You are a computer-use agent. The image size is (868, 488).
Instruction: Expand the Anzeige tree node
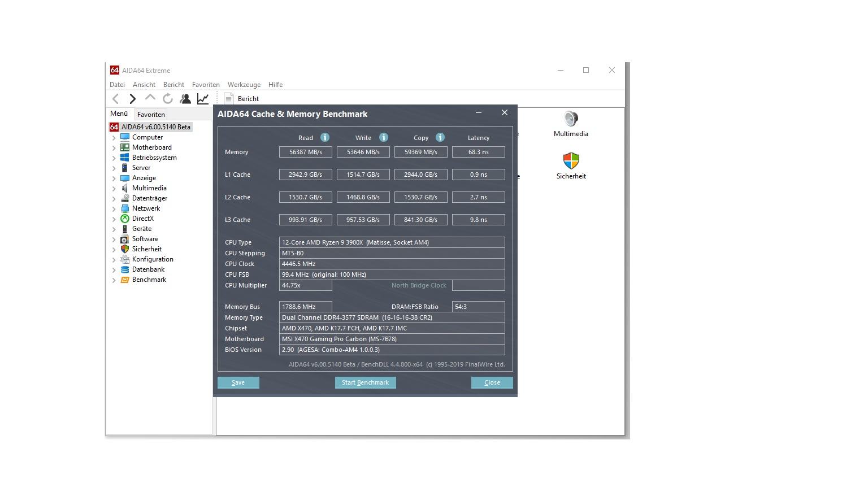tap(114, 178)
